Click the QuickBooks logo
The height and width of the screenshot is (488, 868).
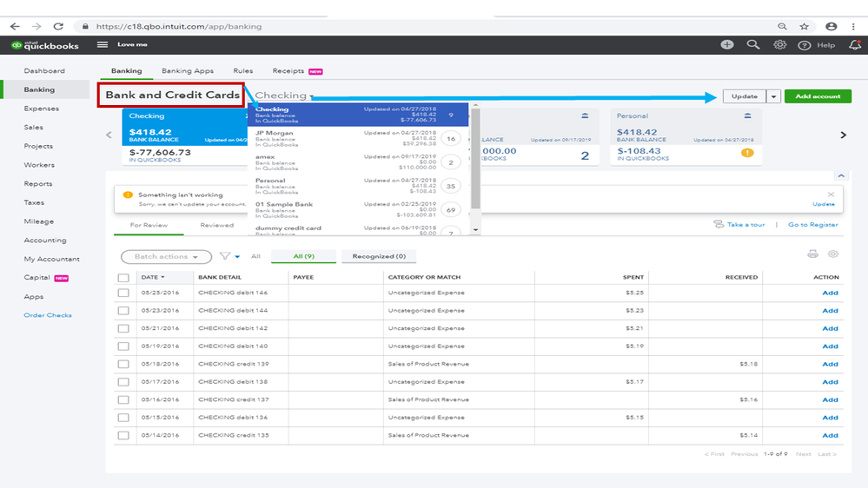tap(45, 45)
